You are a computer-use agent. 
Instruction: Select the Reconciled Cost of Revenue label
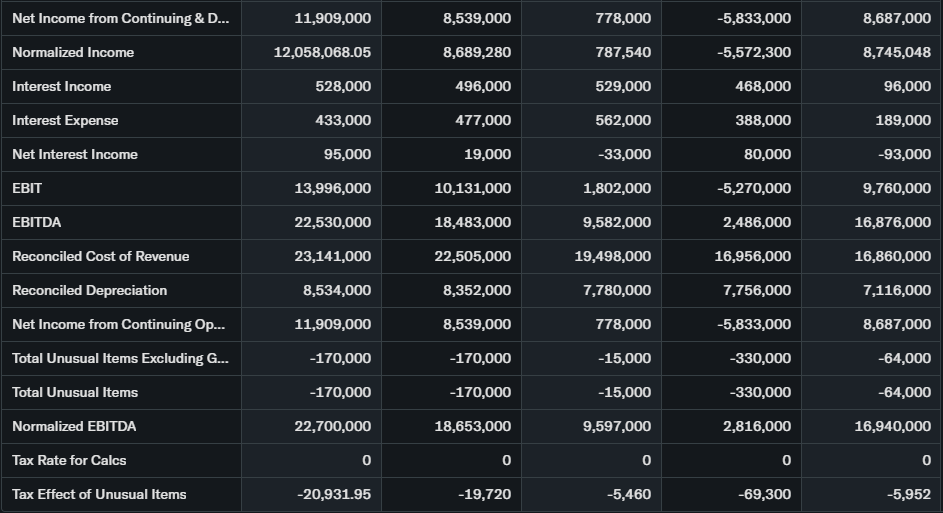click(x=100, y=256)
